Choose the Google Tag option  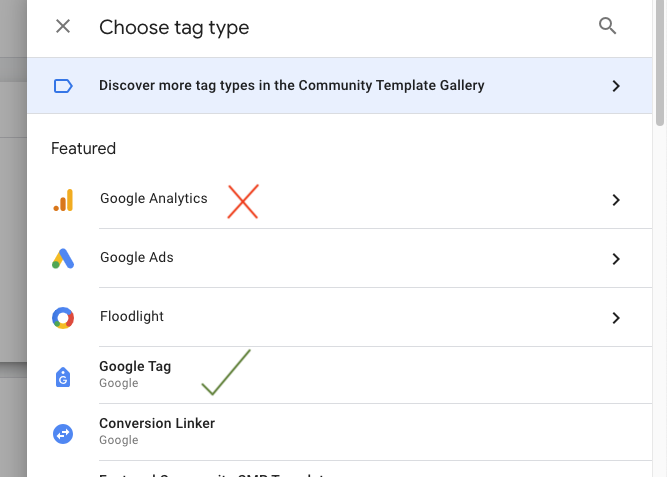[x=135, y=367]
